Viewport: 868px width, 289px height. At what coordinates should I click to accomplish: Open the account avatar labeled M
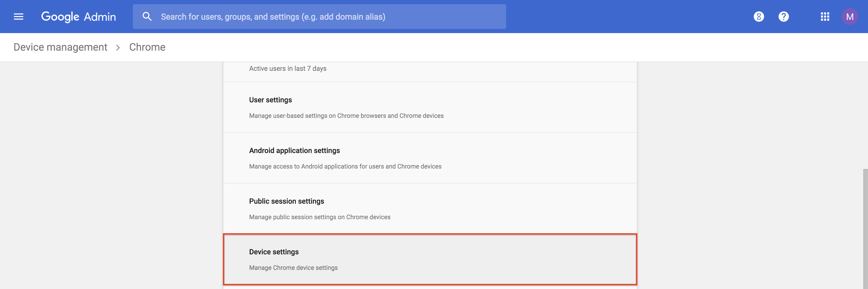pos(849,17)
